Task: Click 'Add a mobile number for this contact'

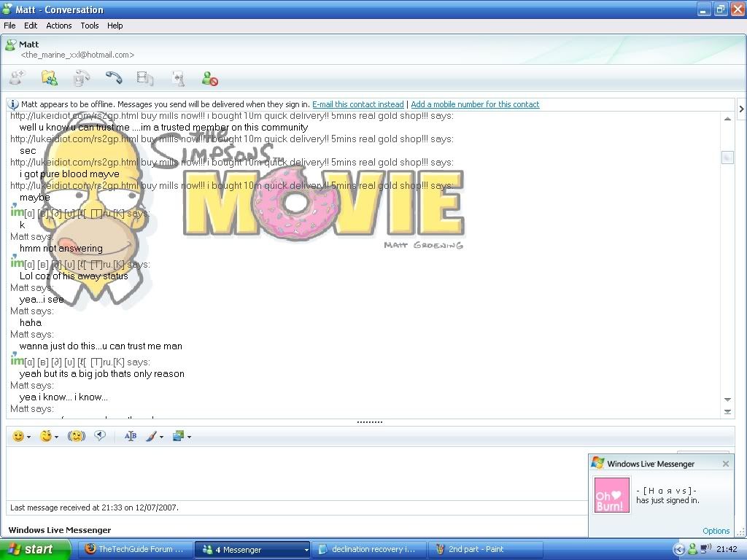Action: click(475, 104)
